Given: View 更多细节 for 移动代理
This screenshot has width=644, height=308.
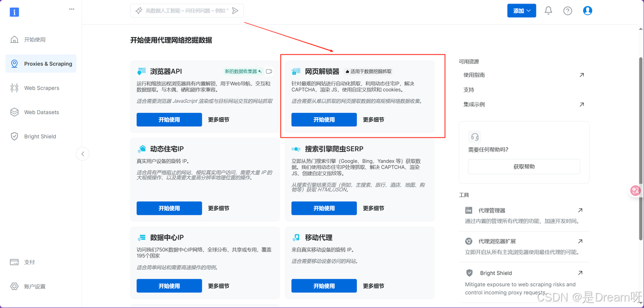Looking at the screenshot, I should [x=374, y=286].
